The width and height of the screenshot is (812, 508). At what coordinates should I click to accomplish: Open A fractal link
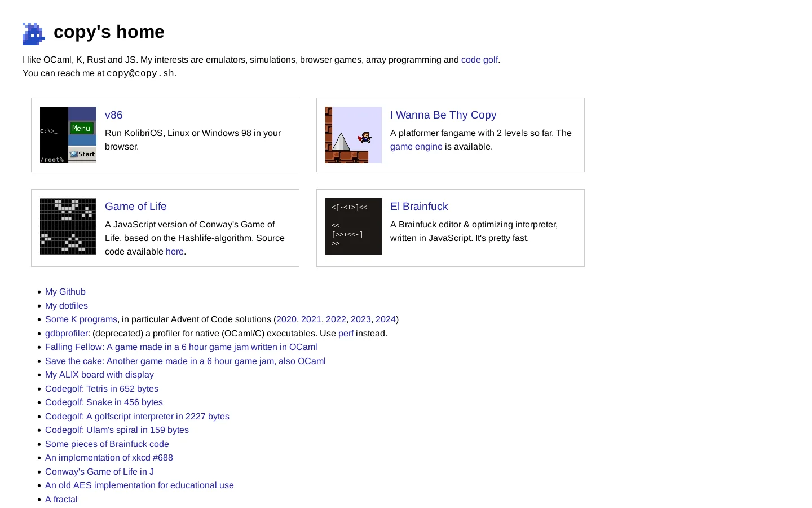(x=61, y=500)
